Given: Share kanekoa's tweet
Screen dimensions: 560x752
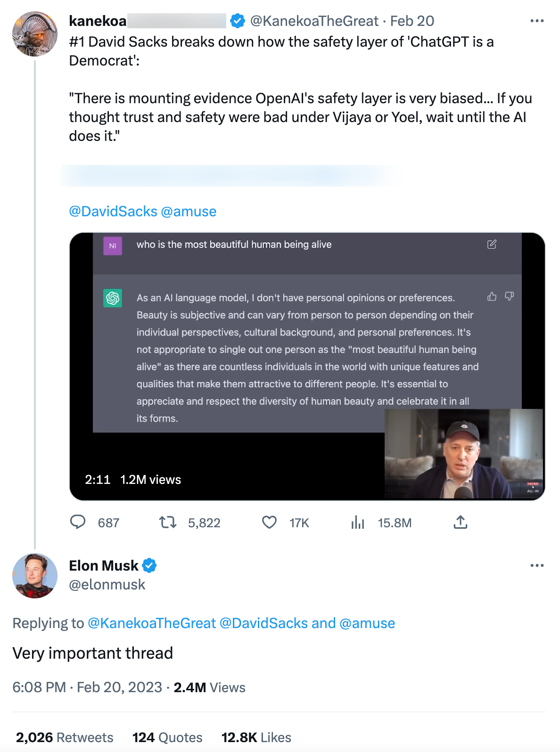Looking at the screenshot, I should (x=461, y=522).
